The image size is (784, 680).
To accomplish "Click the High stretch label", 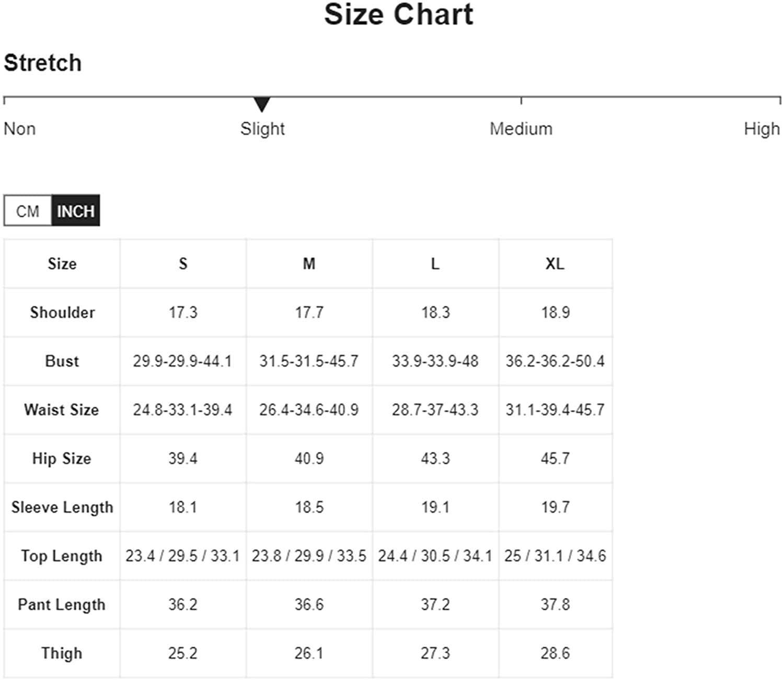I will tap(762, 129).
